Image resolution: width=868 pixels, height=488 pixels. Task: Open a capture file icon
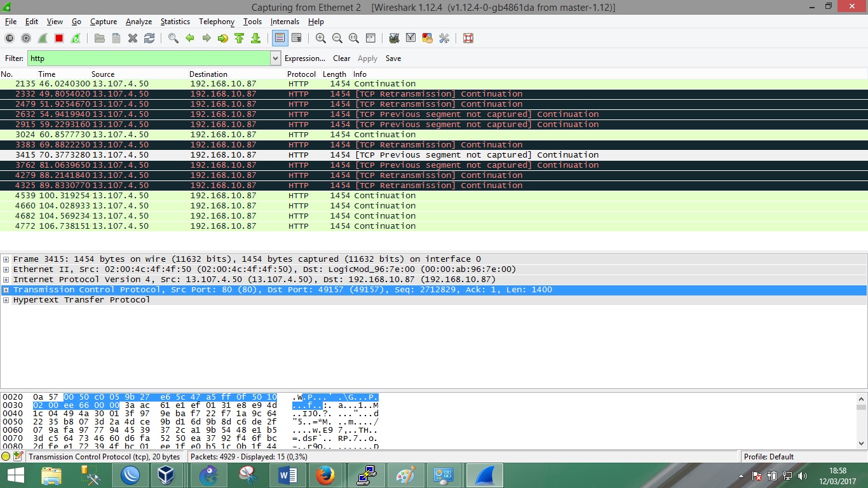[100, 38]
